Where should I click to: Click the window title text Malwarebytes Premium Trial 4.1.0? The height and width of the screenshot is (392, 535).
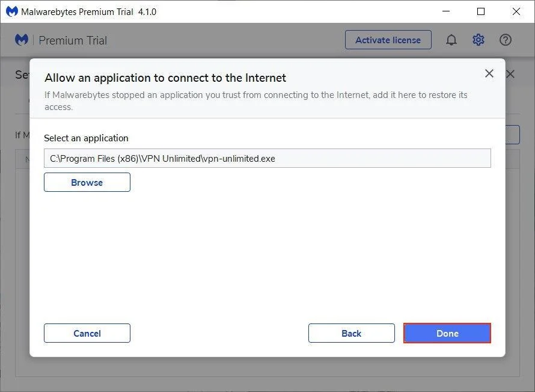[88, 11]
